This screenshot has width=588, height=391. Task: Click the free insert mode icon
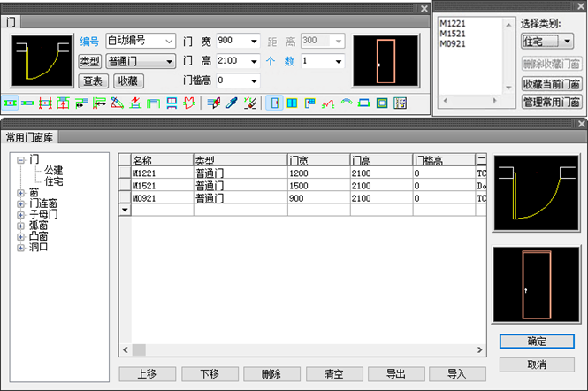(x=10, y=103)
